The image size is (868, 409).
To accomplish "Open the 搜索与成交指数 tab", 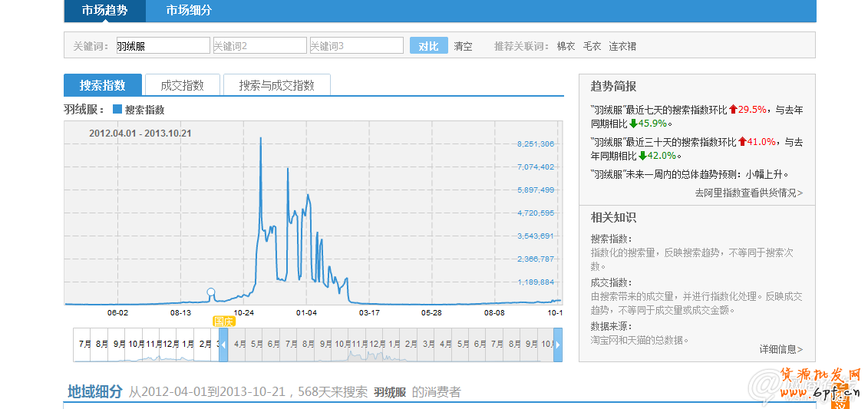I will click(x=276, y=85).
